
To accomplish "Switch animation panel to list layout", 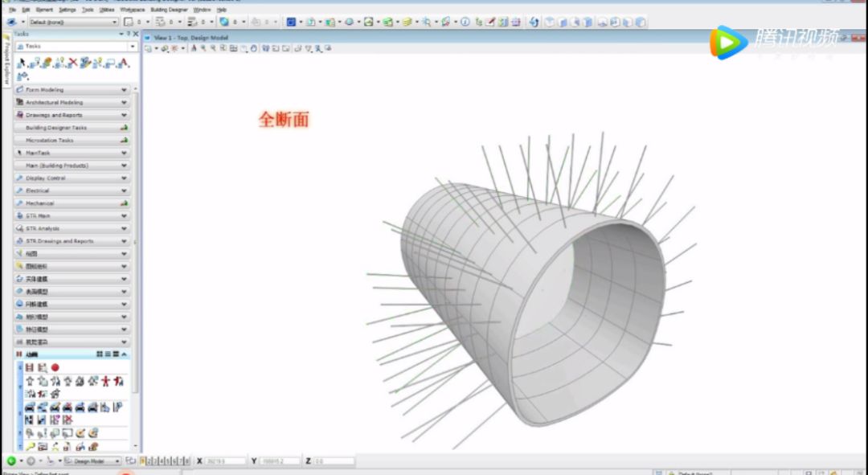I will tap(108, 354).
